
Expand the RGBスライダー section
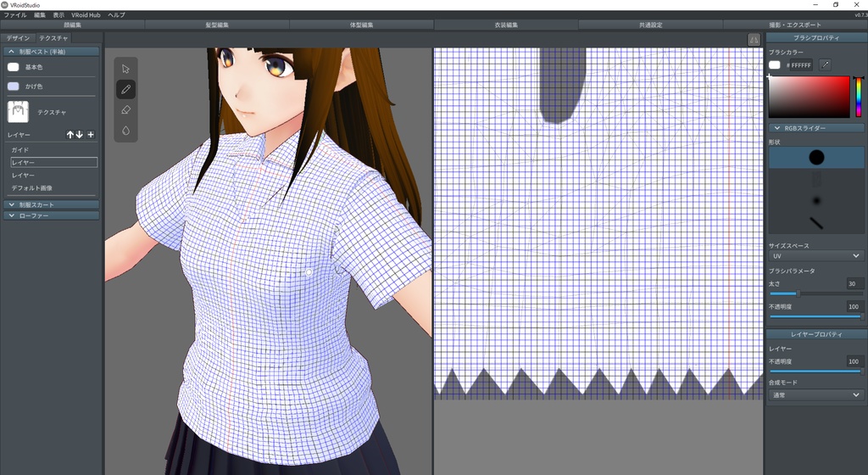tap(816, 128)
